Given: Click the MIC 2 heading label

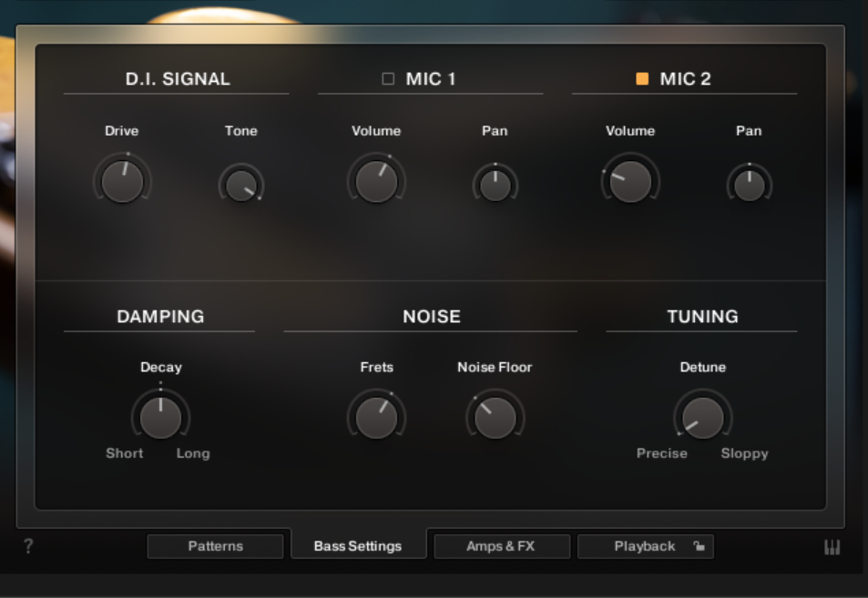Looking at the screenshot, I should coord(685,79).
